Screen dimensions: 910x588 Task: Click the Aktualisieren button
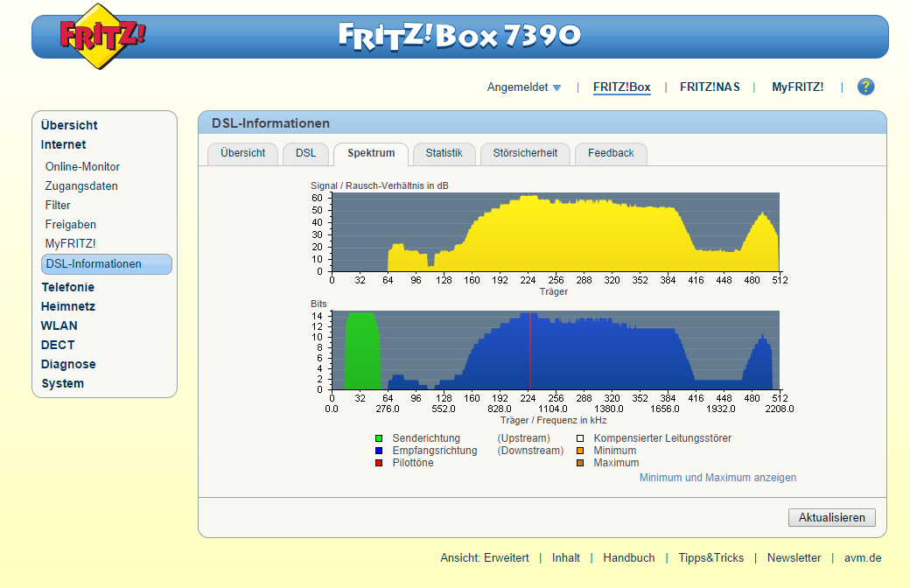[831, 517]
